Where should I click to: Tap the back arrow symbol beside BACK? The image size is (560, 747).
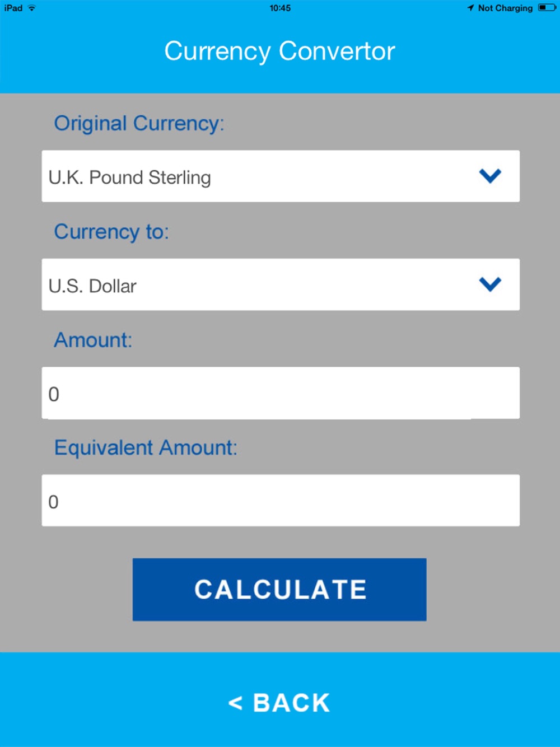click(235, 703)
